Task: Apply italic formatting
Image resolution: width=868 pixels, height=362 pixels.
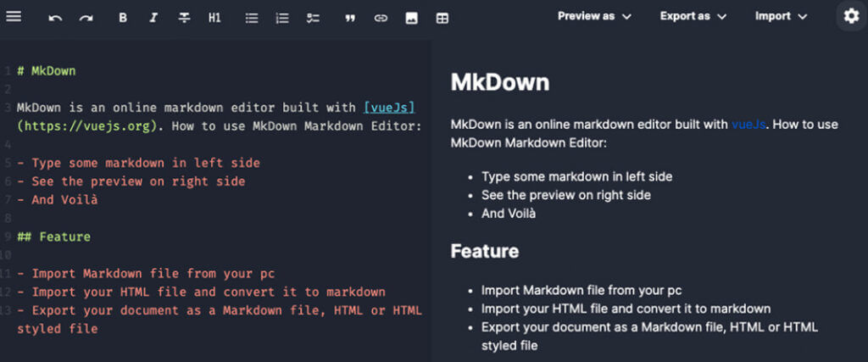Action: (x=153, y=19)
